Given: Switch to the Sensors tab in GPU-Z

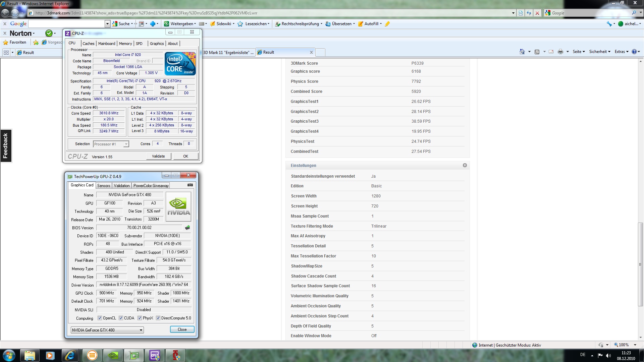Looking at the screenshot, I should 104,185.
